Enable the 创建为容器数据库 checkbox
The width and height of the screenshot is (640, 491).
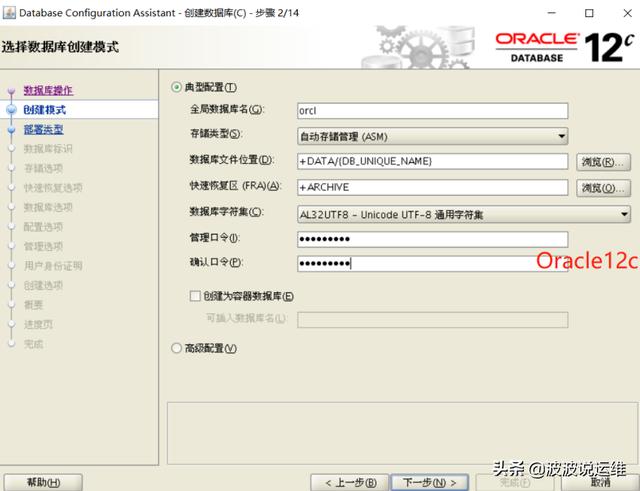195,296
